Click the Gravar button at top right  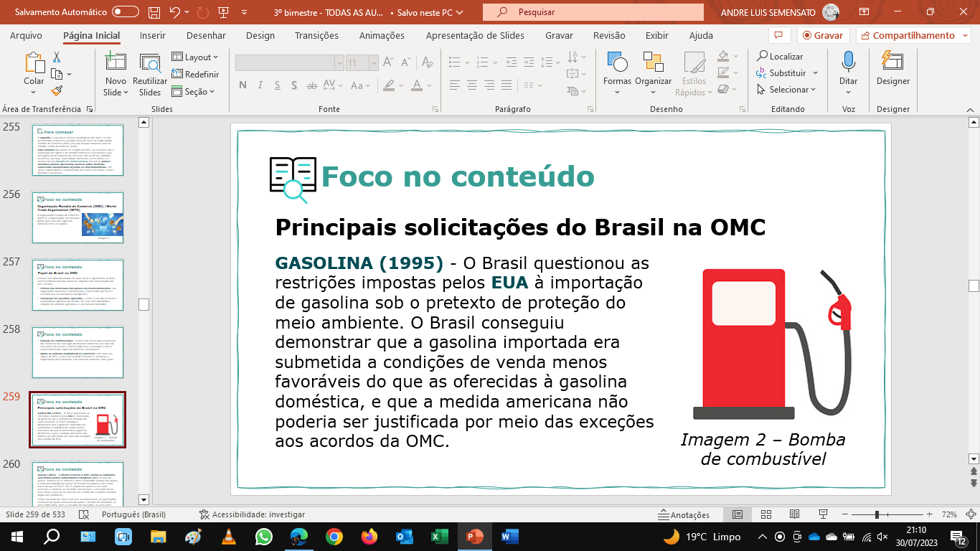click(x=823, y=35)
